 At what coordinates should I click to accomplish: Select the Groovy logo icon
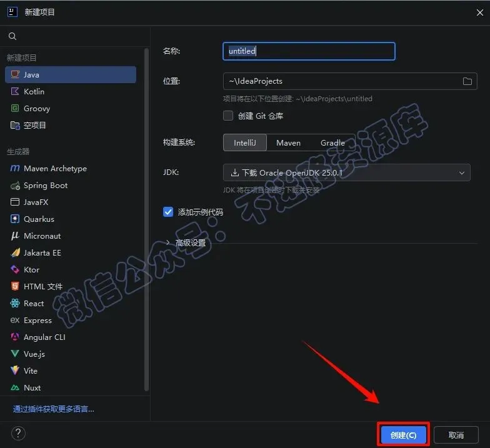click(x=15, y=108)
